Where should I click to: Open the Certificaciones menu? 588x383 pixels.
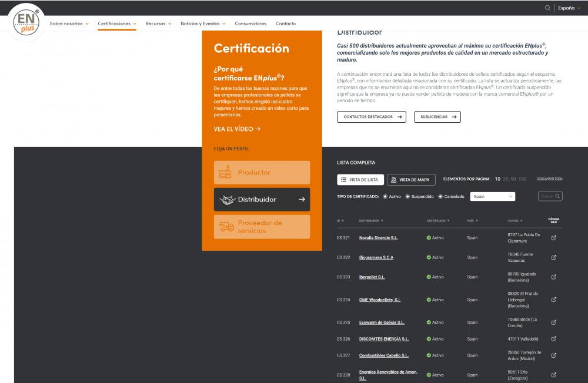pyautogui.click(x=117, y=23)
